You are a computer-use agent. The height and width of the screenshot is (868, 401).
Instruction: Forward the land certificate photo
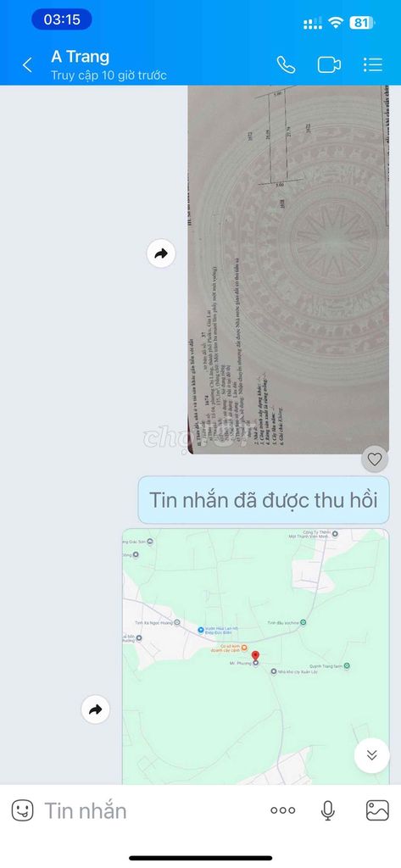pyautogui.click(x=161, y=253)
